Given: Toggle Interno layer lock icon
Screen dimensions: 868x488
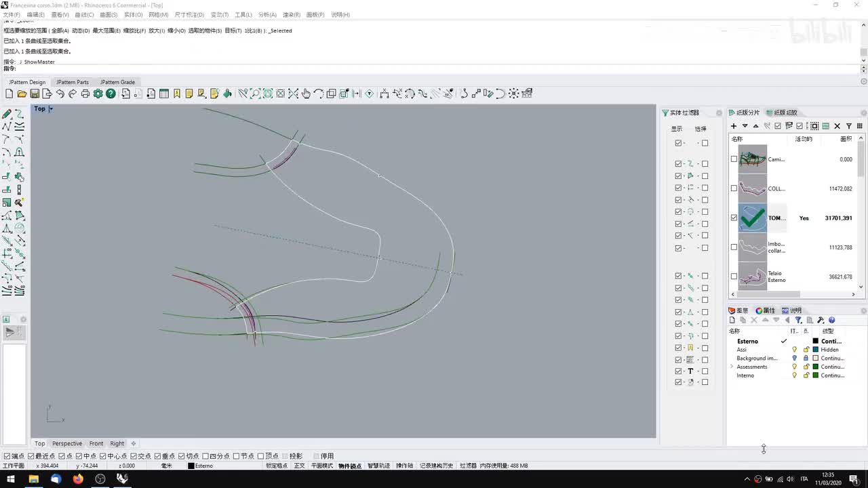Looking at the screenshot, I should [x=806, y=375].
